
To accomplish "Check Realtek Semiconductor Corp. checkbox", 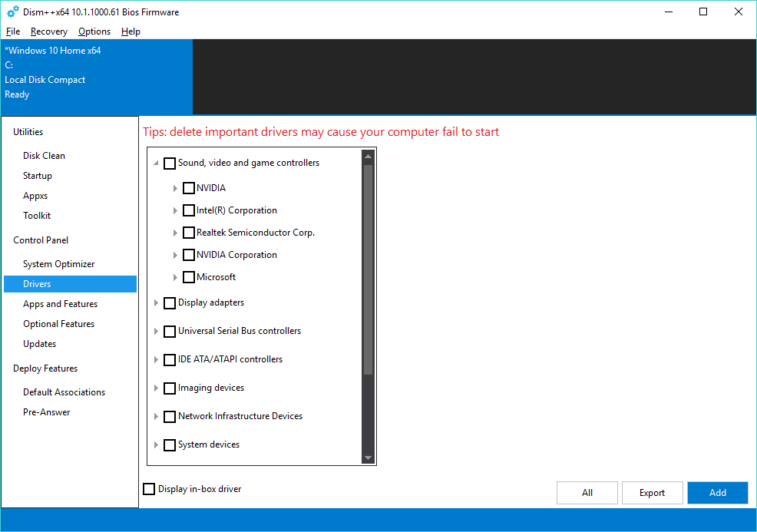I will (x=189, y=233).
